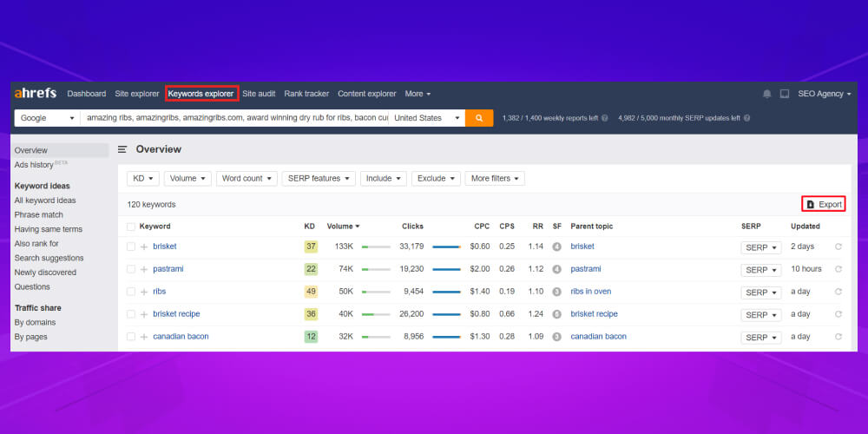The width and height of the screenshot is (868, 434).
Task: Open Phrase match report in sidebar
Action: tap(39, 214)
